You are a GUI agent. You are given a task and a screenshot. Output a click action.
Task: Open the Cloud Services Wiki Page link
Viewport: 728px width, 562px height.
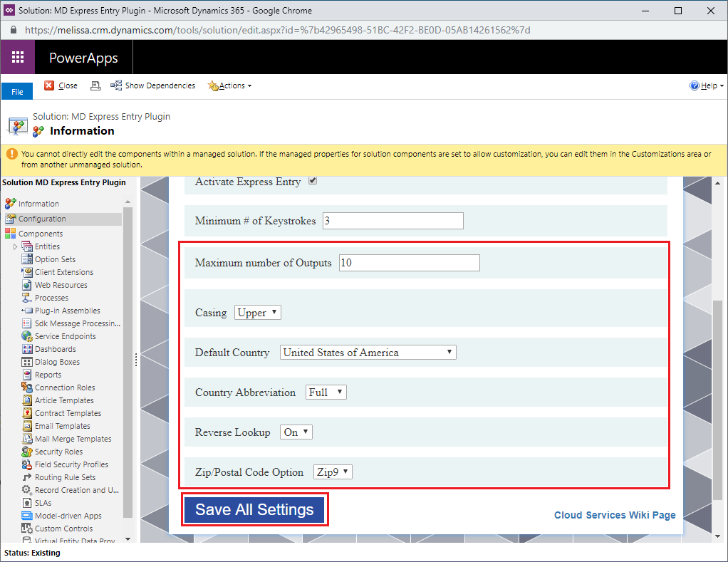click(615, 515)
